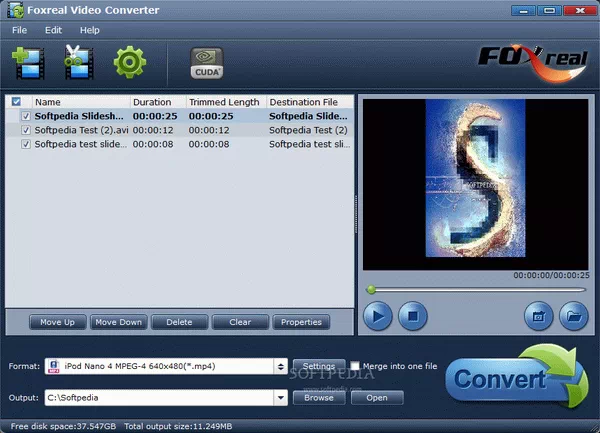Click destination Softpedia test sli... cell
This screenshot has height=433, width=600.
(310, 144)
